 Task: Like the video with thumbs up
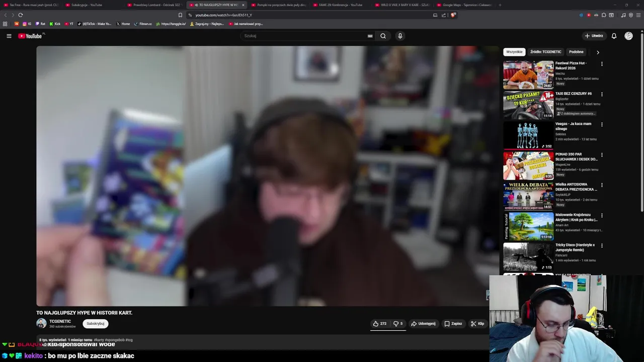pyautogui.click(x=379, y=324)
